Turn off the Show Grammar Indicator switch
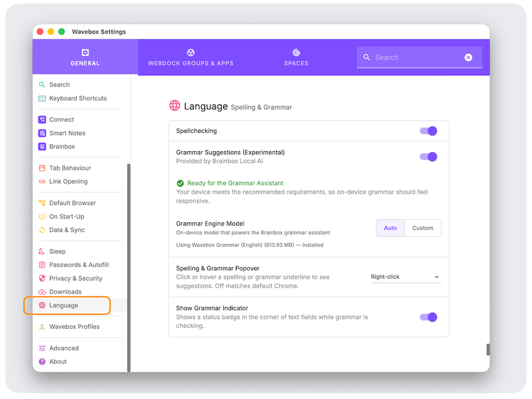This screenshot has height=399, width=532. (x=428, y=317)
